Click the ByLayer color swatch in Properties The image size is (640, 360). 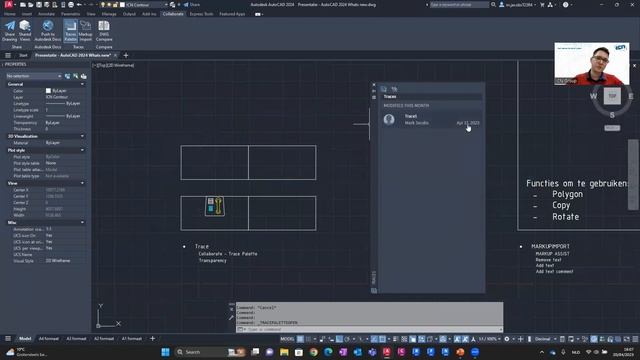[48, 91]
